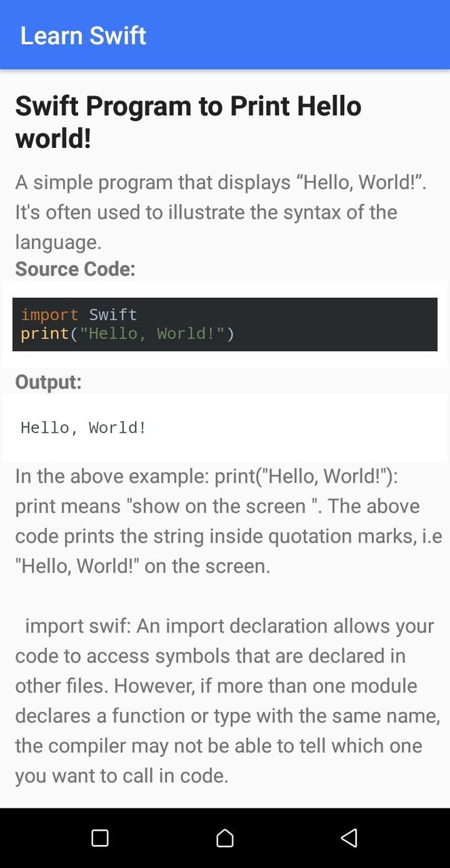Screen dimensions: 450x868
Task: Select the Swift source code block
Action: pyautogui.click(x=225, y=324)
